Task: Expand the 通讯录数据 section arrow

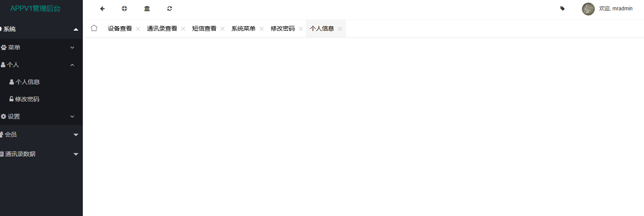Action: [76, 154]
